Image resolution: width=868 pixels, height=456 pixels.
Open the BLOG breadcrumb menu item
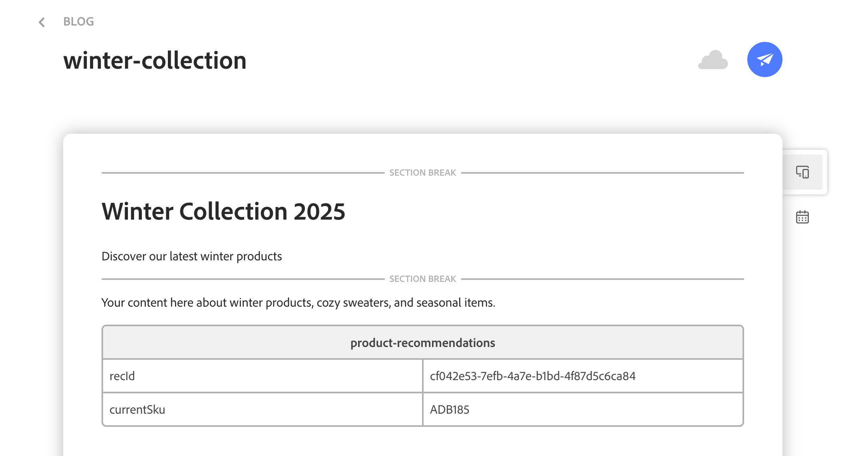point(78,22)
